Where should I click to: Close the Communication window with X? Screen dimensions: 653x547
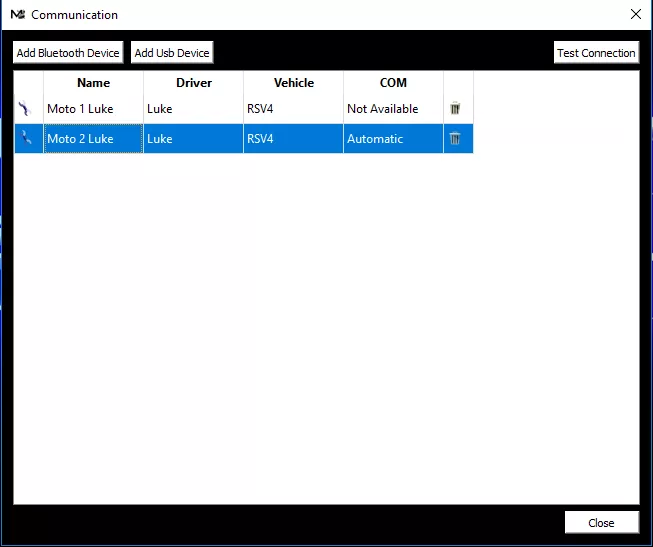pos(636,14)
